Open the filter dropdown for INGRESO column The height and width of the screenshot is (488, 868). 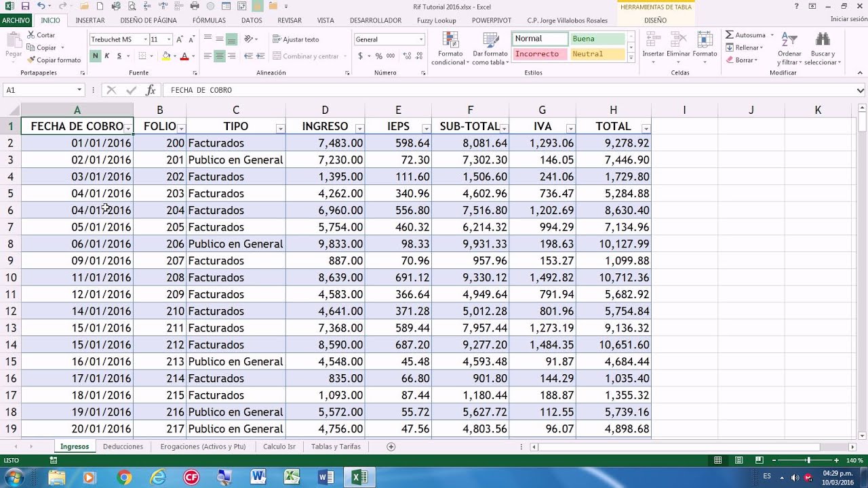(359, 128)
